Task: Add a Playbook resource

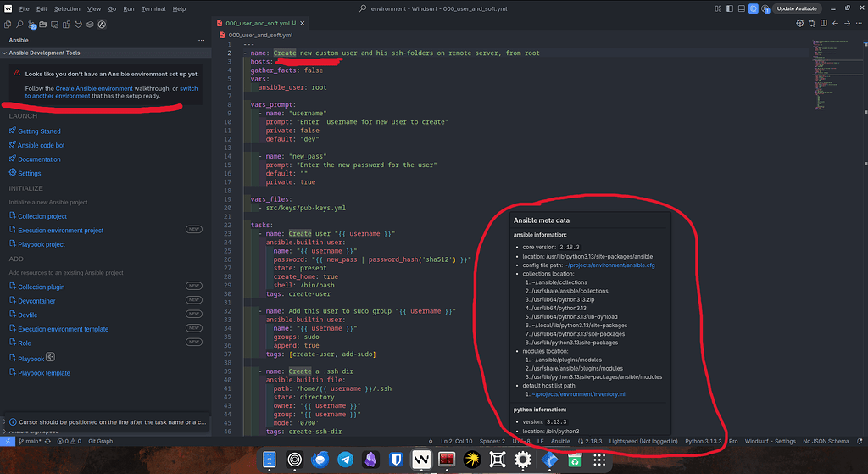Action: [x=31, y=359]
